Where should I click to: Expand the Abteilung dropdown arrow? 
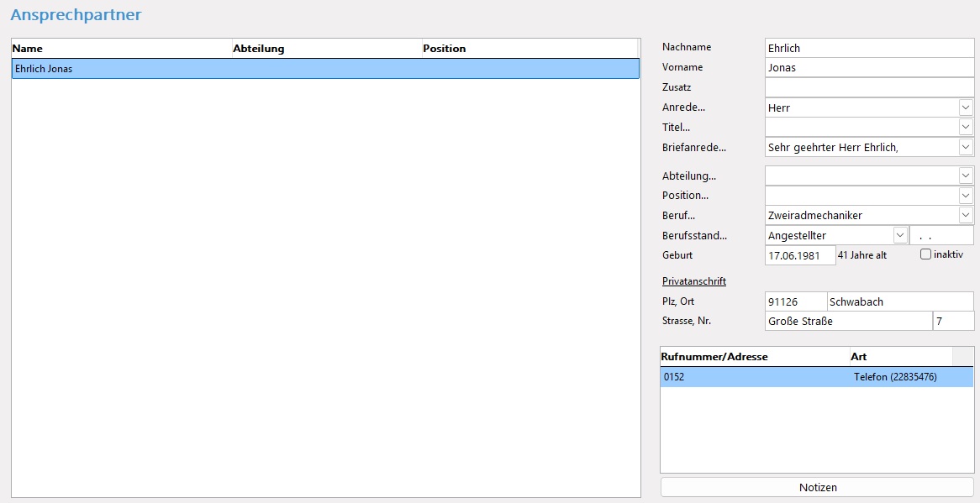[966, 176]
